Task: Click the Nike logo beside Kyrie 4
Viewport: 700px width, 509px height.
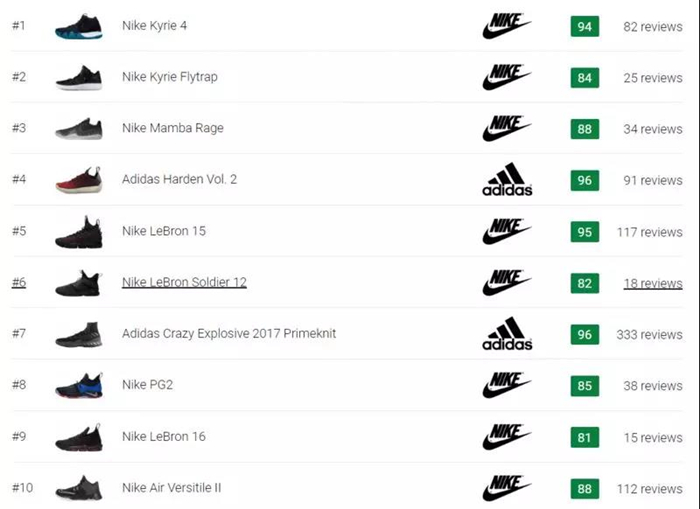Action: point(506,25)
